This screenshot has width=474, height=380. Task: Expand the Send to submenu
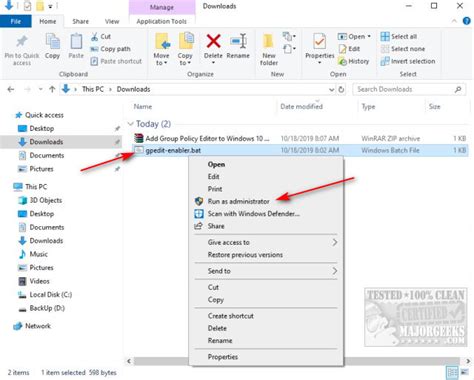coord(335,271)
